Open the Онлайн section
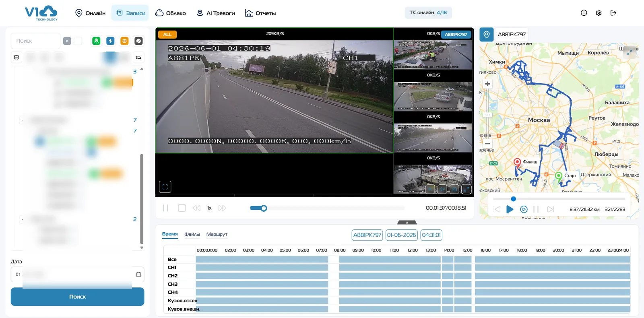This screenshot has width=644, height=318. (x=91, y=13)
